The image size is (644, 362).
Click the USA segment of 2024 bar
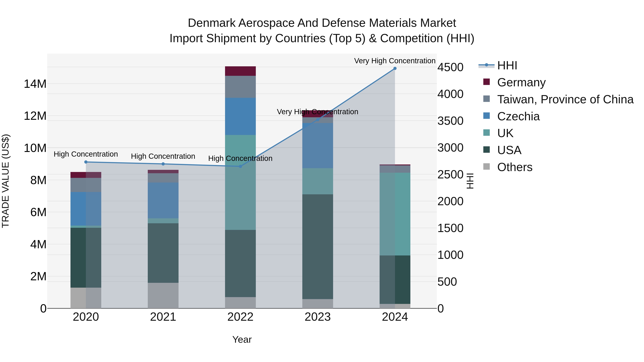click(395, 280)
